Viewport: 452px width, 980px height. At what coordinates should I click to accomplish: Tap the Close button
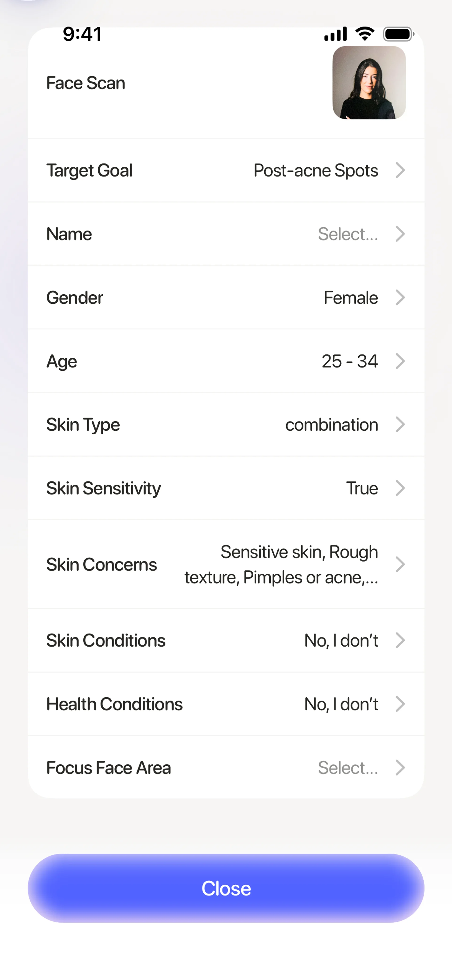click(226, 888)
